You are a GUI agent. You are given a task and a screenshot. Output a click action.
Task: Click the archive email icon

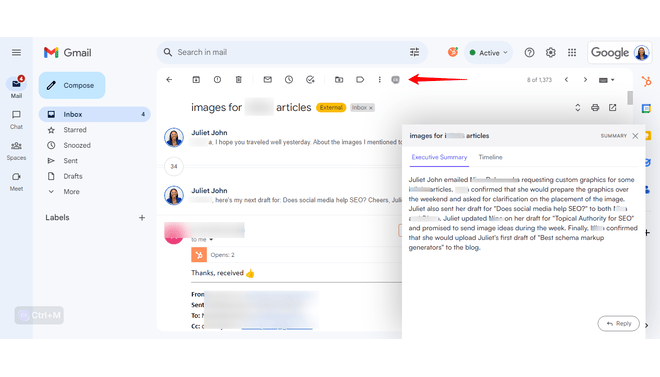pyautogui.click(x=196, y=80)
